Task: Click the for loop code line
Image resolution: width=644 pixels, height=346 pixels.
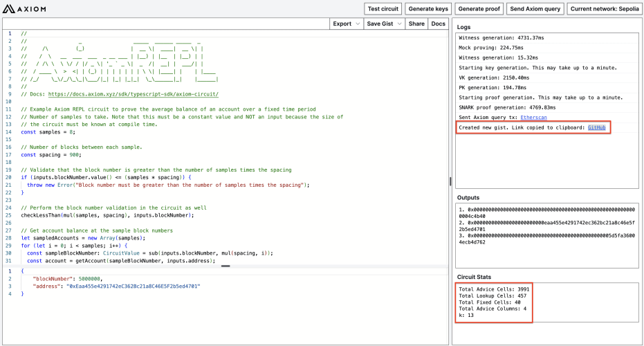Action: click(74, 246)
